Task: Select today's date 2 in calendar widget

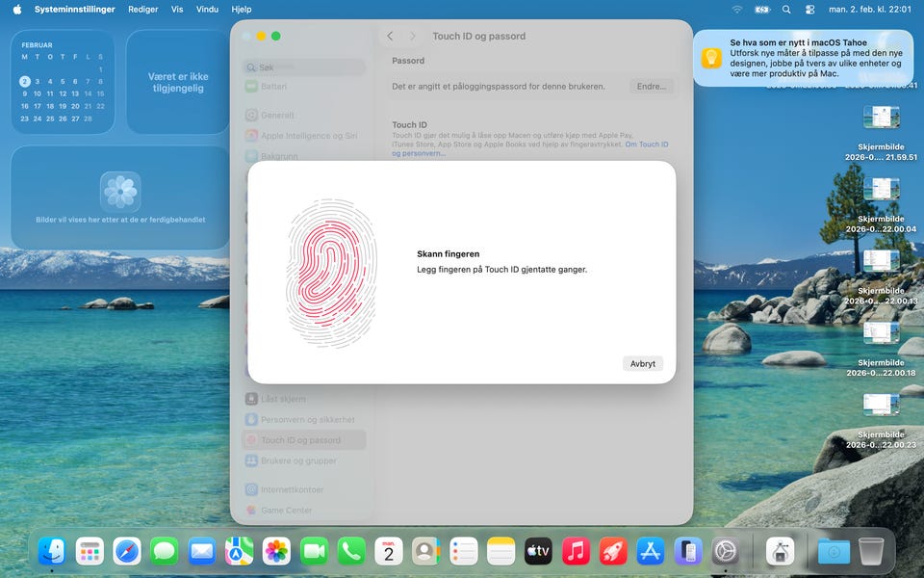Action: tap(25, 82)
